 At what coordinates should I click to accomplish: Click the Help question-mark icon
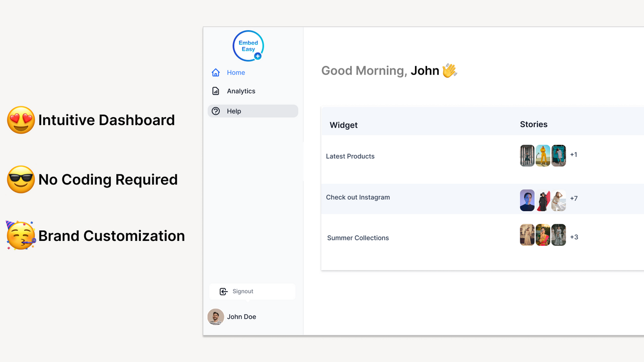[x=215, y=111]
